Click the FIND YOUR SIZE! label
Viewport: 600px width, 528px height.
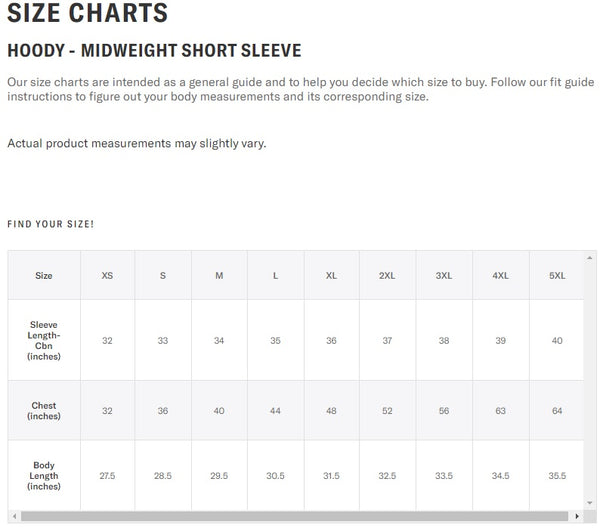click(51, 224)
